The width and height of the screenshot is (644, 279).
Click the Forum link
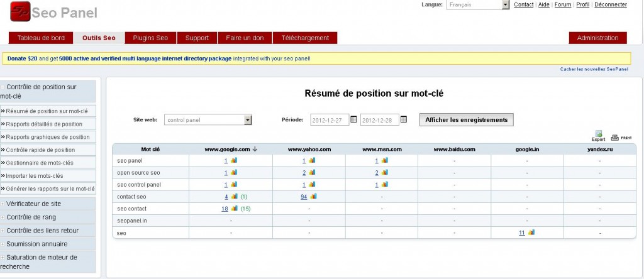[563, 4]
